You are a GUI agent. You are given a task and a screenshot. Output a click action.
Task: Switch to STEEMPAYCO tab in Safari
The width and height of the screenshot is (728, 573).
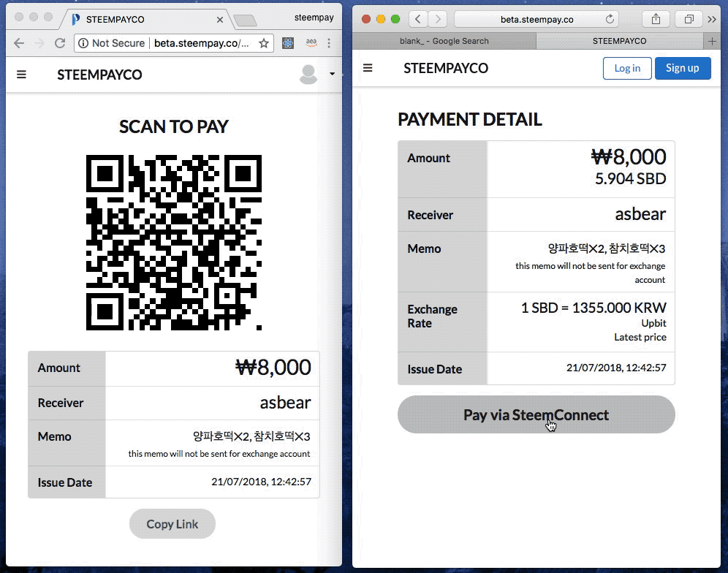click(619, 41)
